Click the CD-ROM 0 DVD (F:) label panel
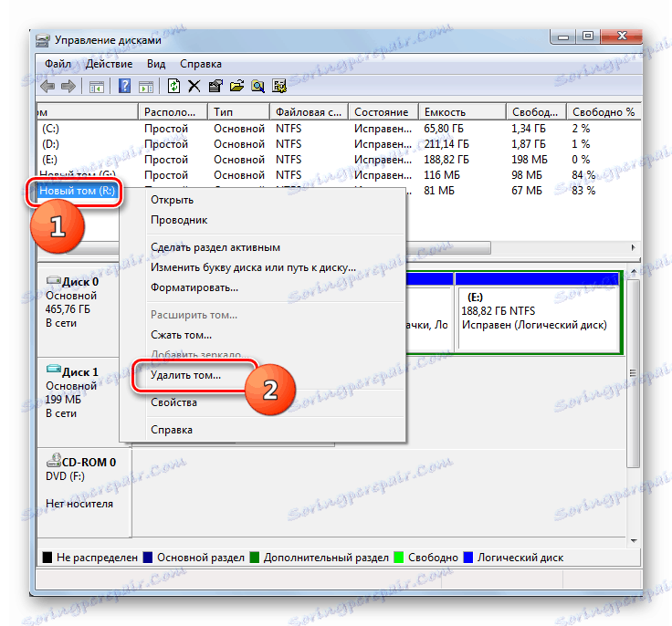This screenshot has width=672, height=626. coord(84,493)
